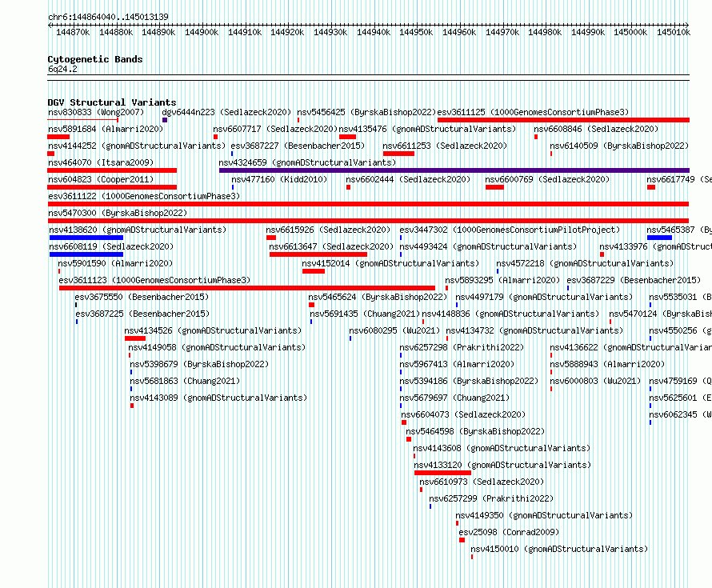Open esv3687227 (Besenbacher2015) variant

tap(298, 146)
